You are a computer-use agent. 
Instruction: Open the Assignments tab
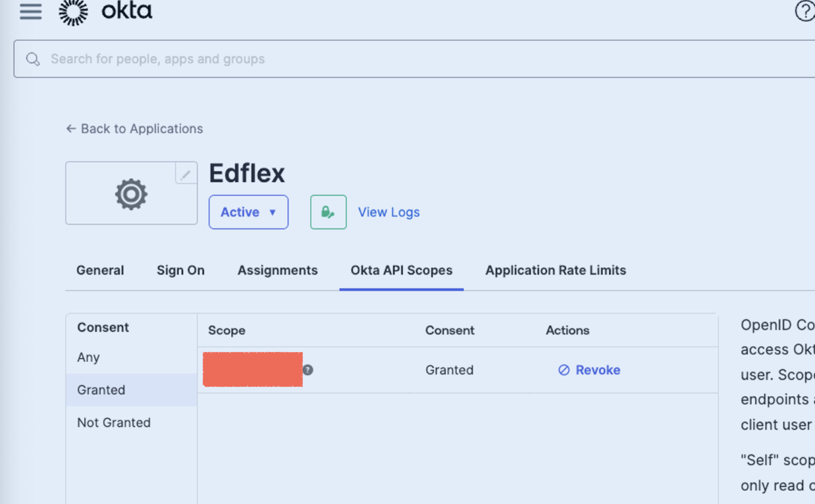[x=277, y=270]
